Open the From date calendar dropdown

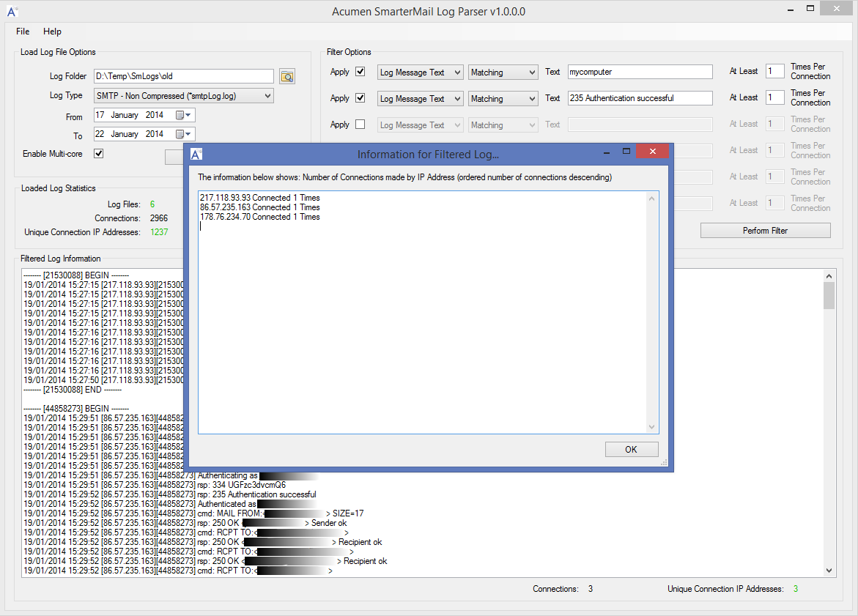click(183, 115)
